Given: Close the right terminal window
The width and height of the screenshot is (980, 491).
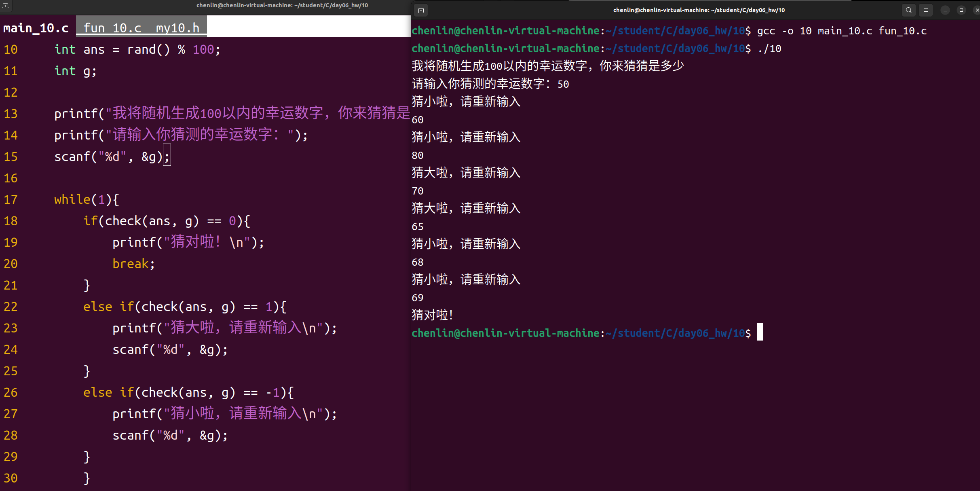Looking at the screenshot, I should pos(977,11).
